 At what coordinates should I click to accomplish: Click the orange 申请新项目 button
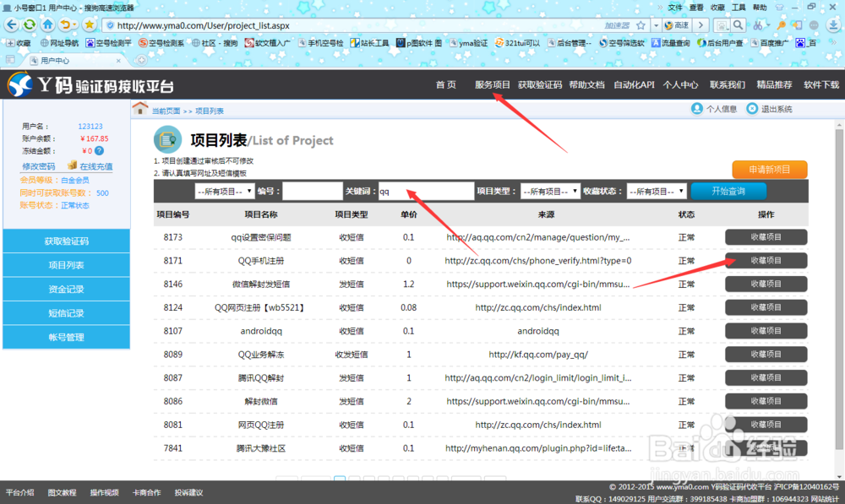click(x=770, y=169)
